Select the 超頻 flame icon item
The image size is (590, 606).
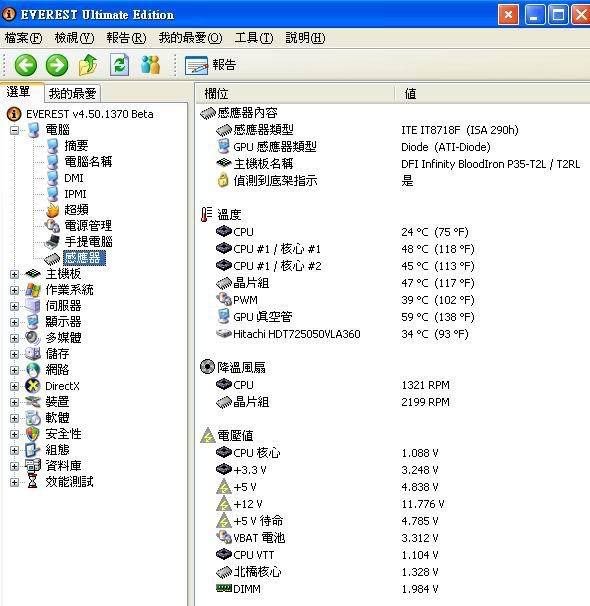tap(68, 210)
